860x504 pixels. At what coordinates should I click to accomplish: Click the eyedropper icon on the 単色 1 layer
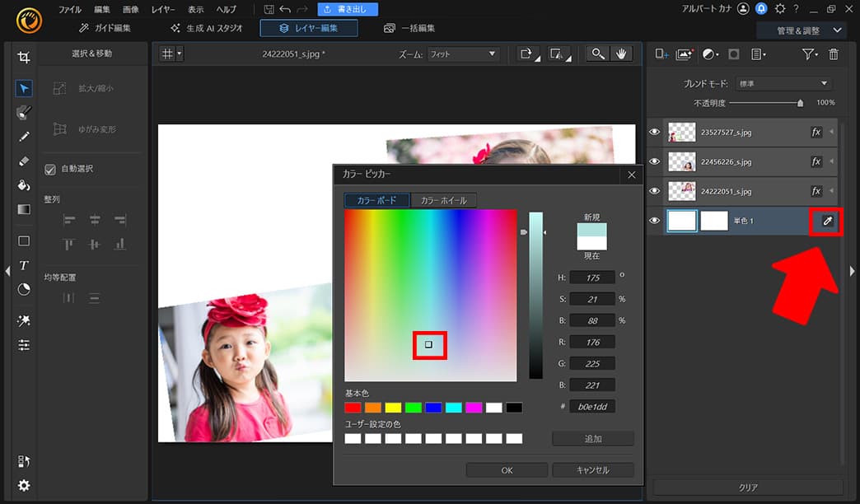(x=825, y=221)
